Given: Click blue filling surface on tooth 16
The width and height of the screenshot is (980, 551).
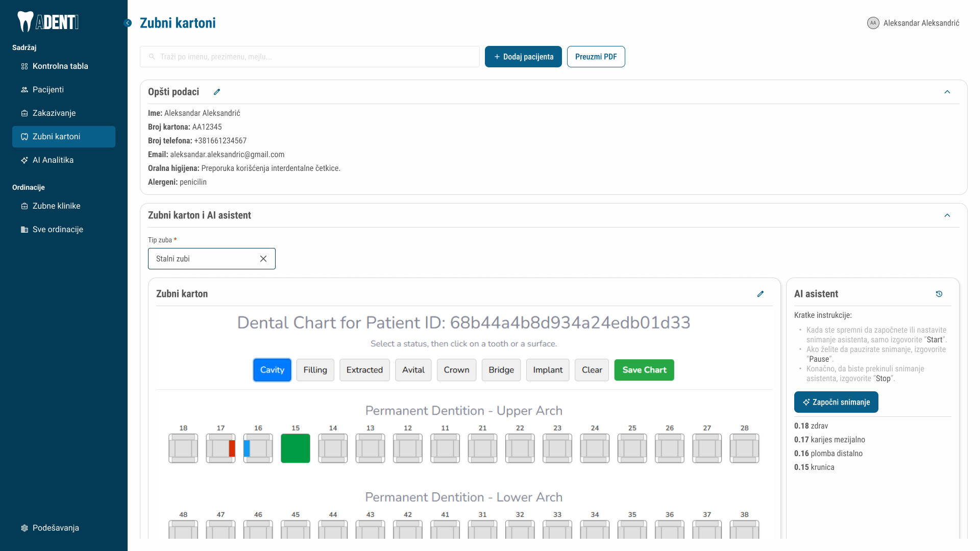Looking at the screenshot, I should point(247,448).
